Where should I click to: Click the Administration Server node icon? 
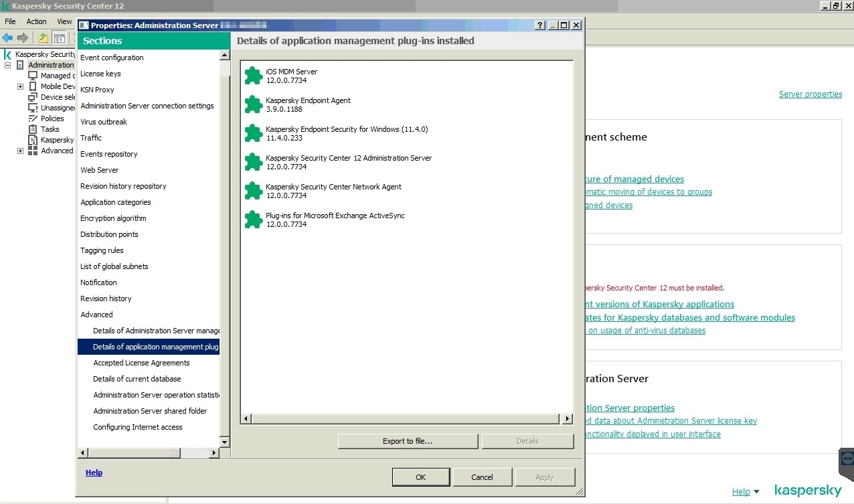(x=20, y=65)
